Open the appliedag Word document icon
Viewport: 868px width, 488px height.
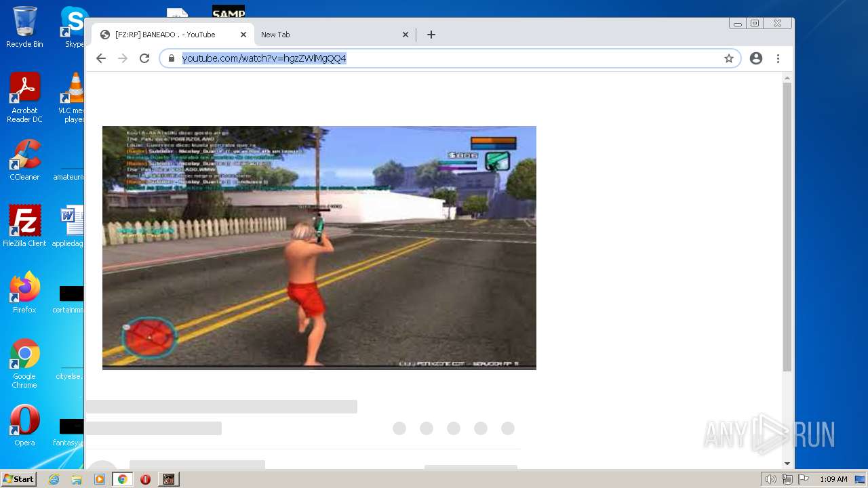(x=70, y=226)
